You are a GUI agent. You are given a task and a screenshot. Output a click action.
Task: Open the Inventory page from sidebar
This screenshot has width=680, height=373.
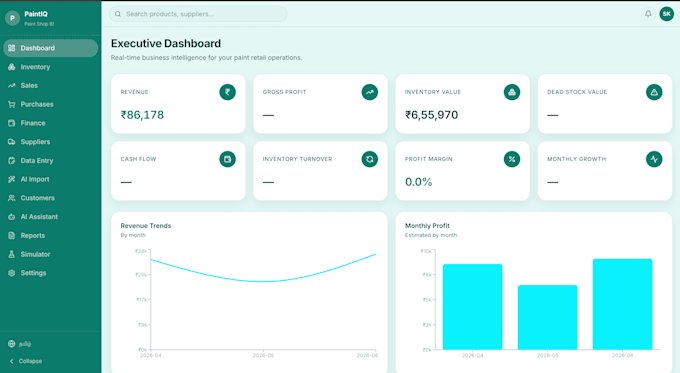tap(50, 67)
